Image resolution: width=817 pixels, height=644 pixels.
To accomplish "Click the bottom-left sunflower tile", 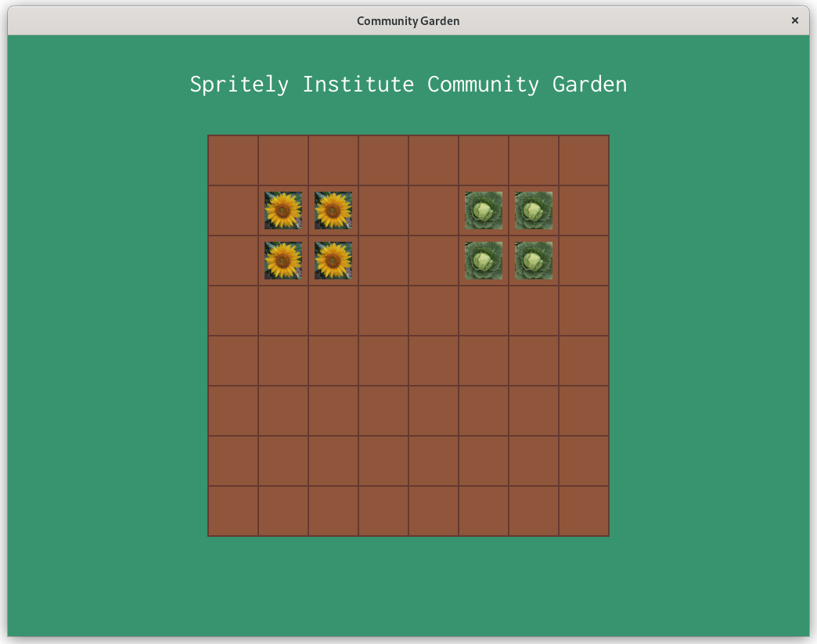I will [283, 261].
